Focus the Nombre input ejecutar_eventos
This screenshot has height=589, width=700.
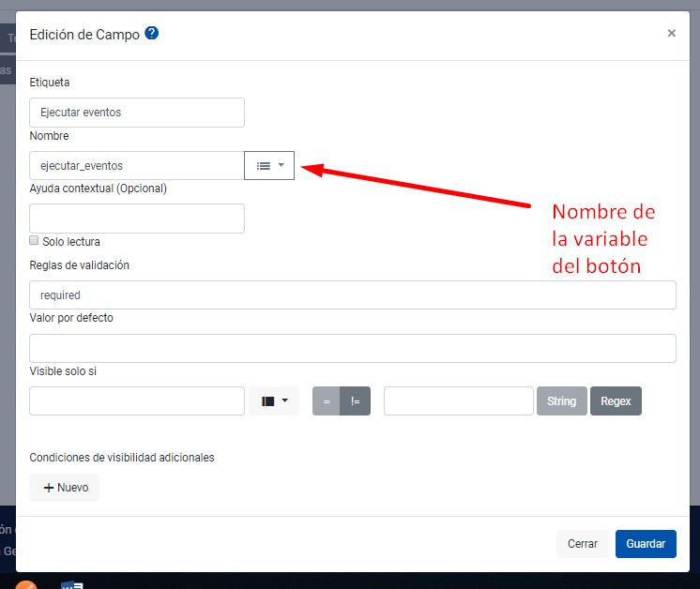click(x=137, y=166)
